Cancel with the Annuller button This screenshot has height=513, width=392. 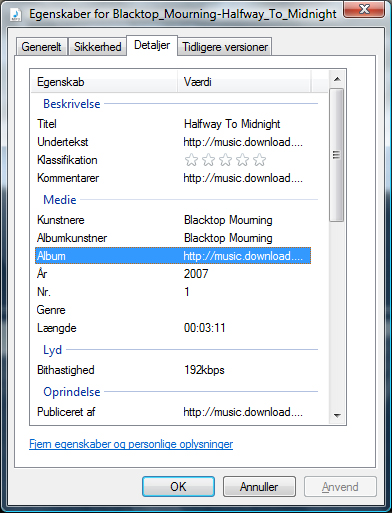[x=259, y=487]
